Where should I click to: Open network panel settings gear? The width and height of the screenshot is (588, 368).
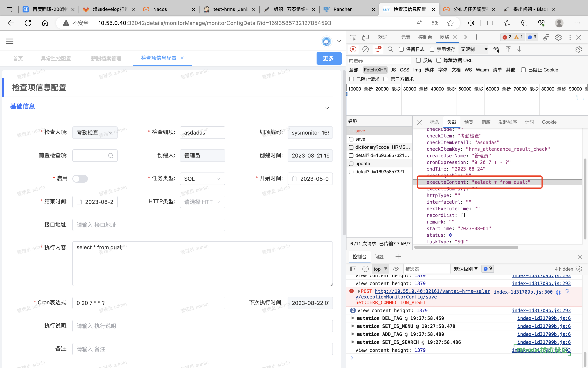(578, 49)
